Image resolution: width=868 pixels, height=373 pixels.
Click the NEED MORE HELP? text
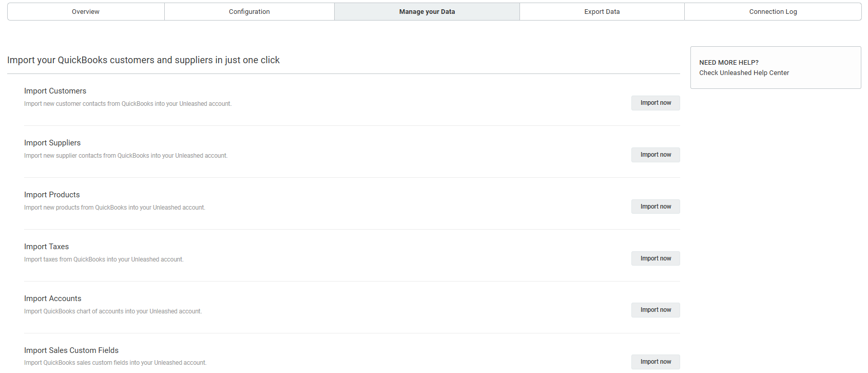(x=729, y=63)
